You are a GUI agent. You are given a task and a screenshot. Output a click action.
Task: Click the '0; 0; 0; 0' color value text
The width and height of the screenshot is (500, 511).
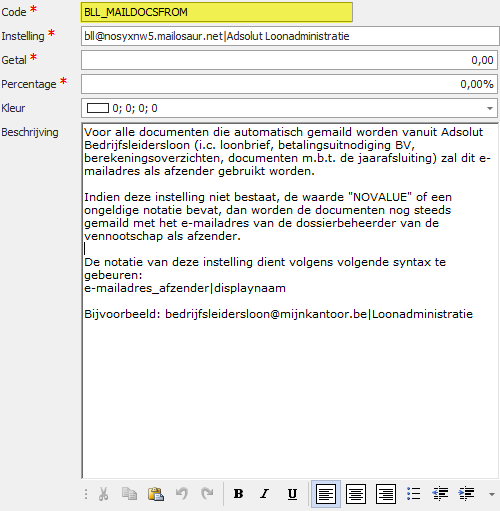point(135,108)
